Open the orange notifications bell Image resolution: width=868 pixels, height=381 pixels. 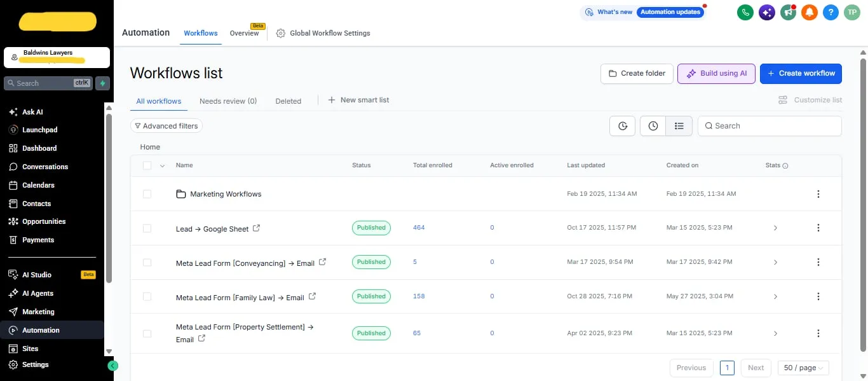tap(809, 12)
